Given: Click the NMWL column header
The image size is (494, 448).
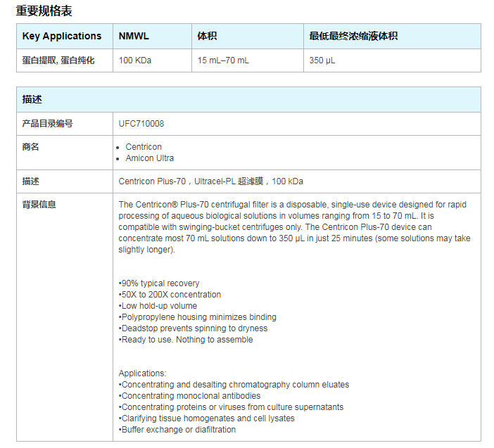Looking at the screenshot, I should pos(134,36).
